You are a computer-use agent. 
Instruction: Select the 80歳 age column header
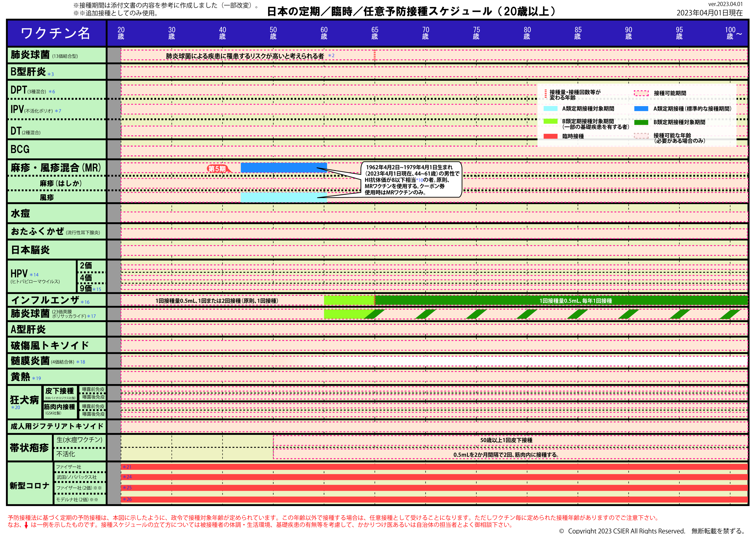527,33
